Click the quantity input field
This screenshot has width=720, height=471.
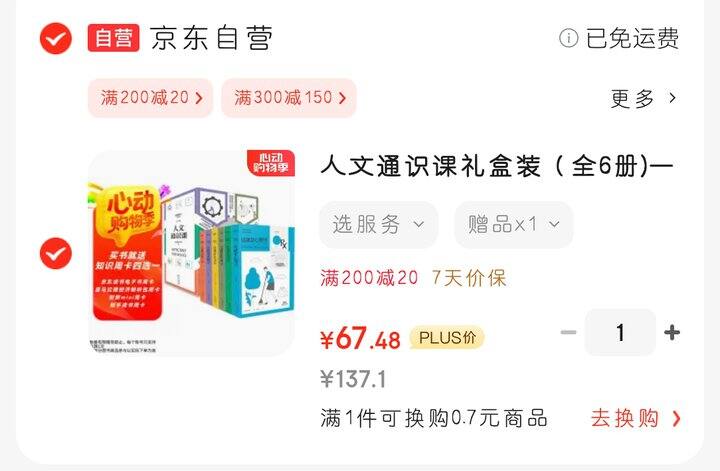point(620,332)
